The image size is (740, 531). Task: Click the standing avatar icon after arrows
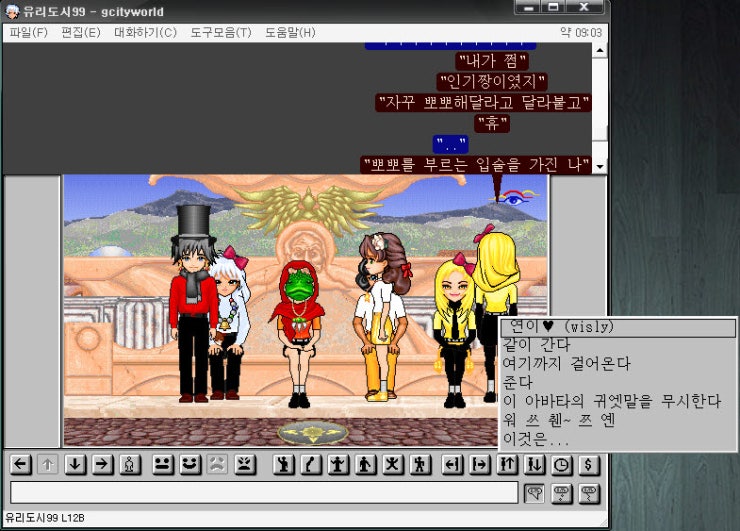[129, 464]
